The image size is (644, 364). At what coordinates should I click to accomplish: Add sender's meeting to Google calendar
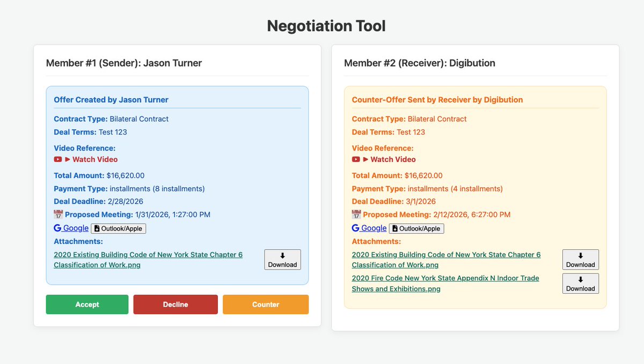coord(71,228)
